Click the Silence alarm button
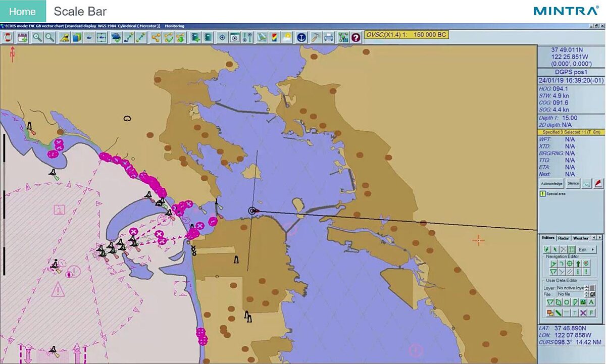 coord(573,184)
